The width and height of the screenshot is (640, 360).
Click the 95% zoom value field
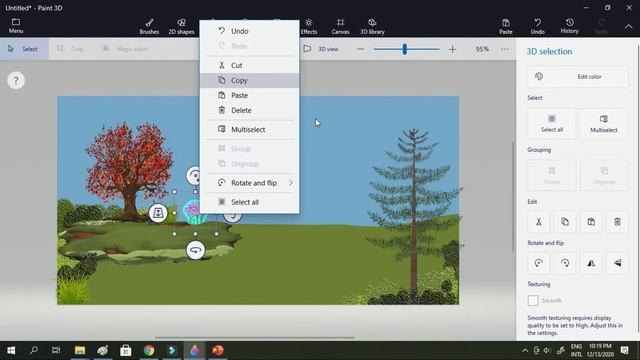[x=482, y=49]
